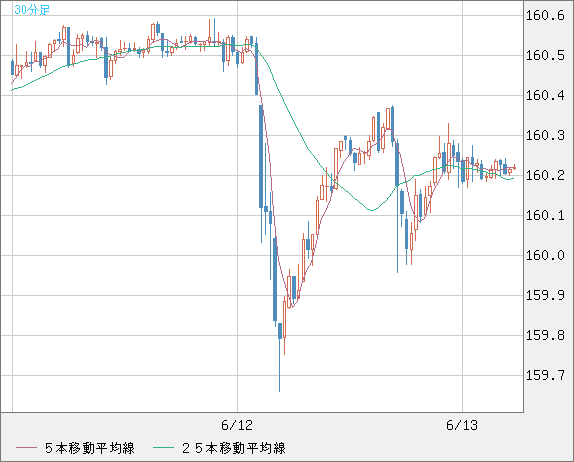Select the 160.0 price axis label
Screen dimensions: 574x462
tap(545, 255)
